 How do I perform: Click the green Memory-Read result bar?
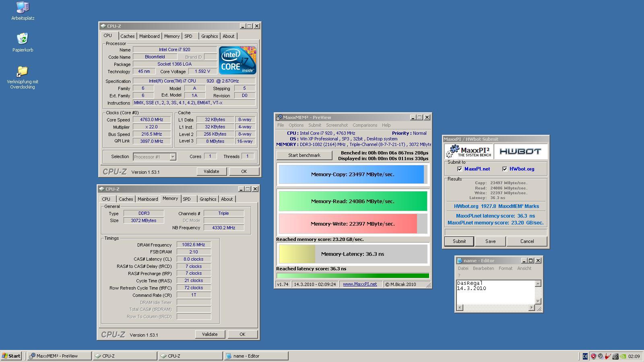click(x=353, y=201)
